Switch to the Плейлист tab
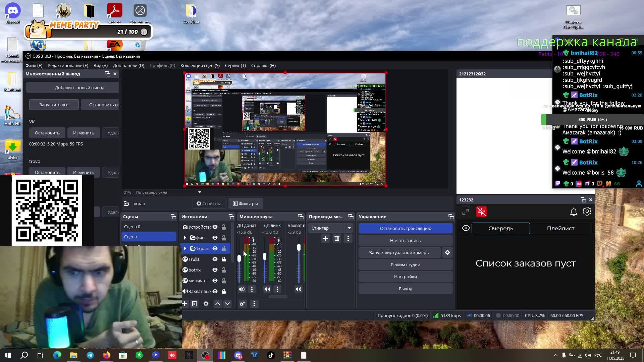 (x=560, y=228)
